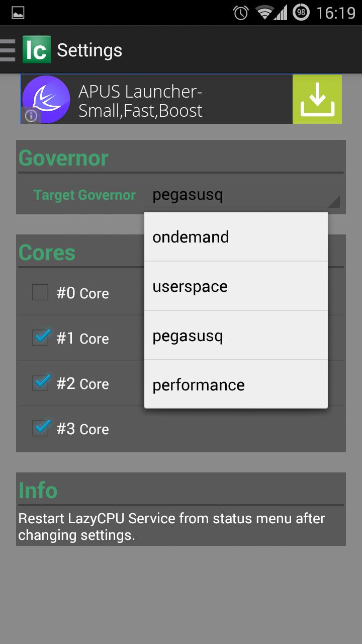The width and height of the screenshot is (362, 644).
Task: Open the APUS Launcher ad text
Action: [141, 101]
